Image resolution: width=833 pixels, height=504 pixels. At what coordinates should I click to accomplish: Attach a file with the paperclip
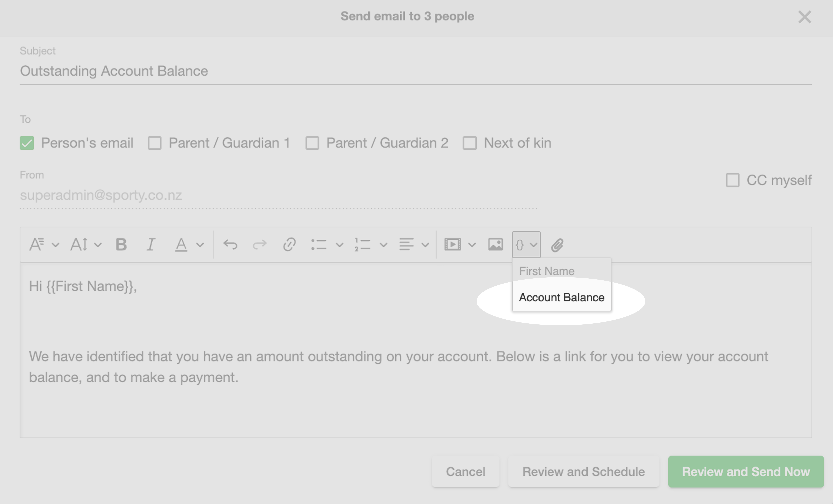tap(557, 245)
